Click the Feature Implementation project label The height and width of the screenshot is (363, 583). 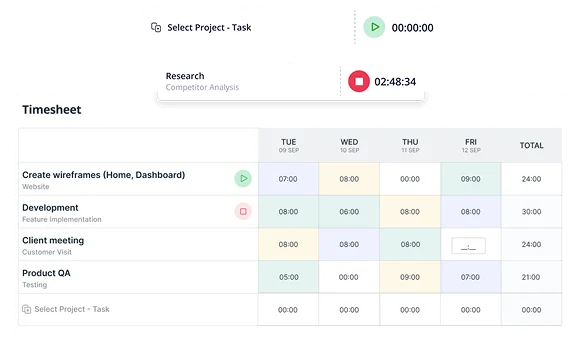pos(62,219)
